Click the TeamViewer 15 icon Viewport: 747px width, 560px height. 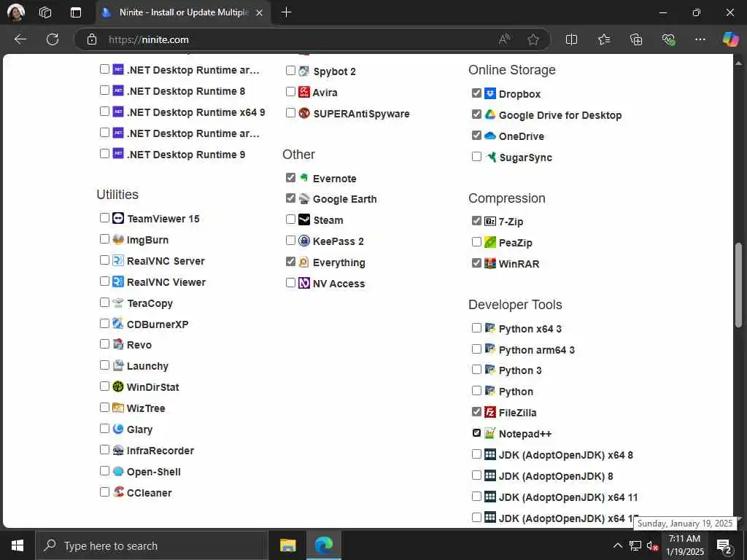click(118, 218)
